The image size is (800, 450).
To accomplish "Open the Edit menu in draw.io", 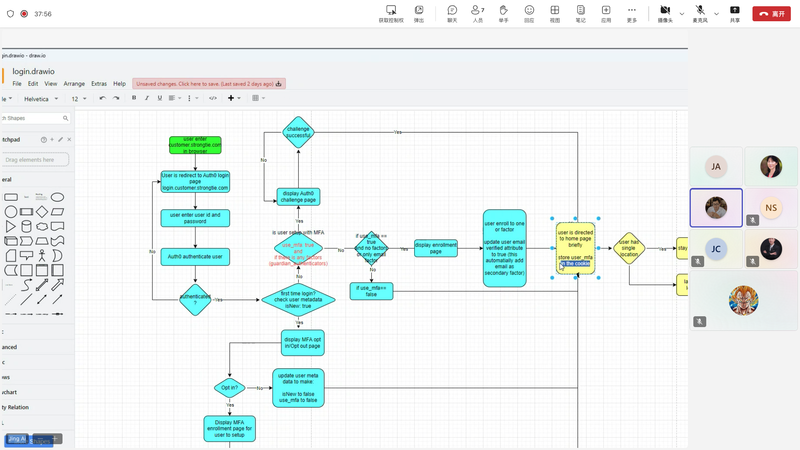I will [x=33, y=84].
